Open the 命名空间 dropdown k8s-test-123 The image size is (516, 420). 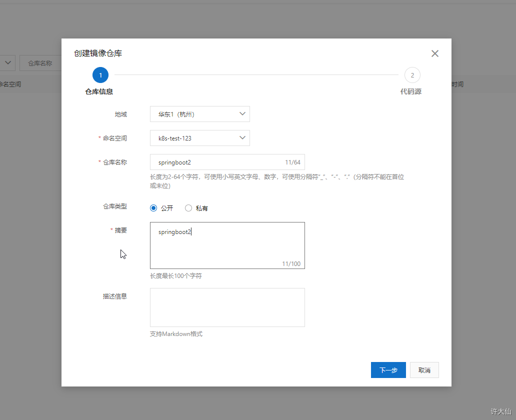[x=200, y=138]
